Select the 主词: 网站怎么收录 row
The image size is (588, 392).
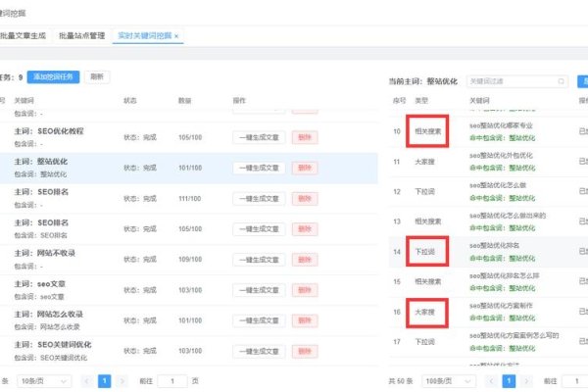(x=187, y=320)
